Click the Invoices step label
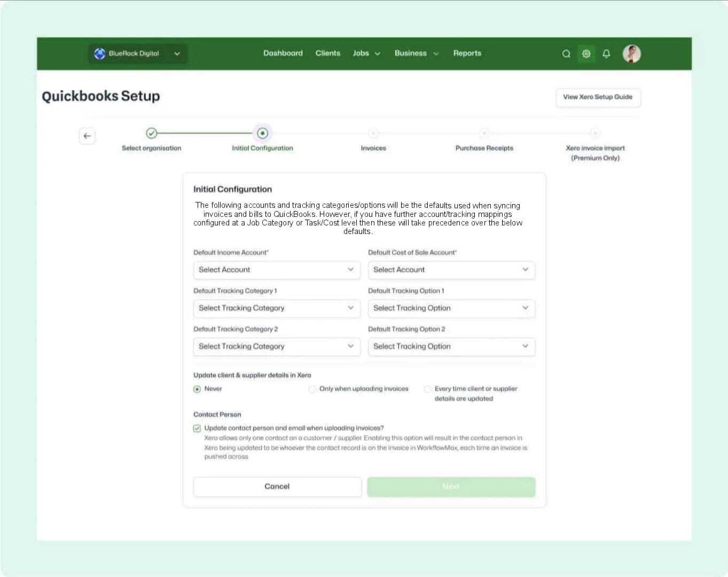 (373, 149)
